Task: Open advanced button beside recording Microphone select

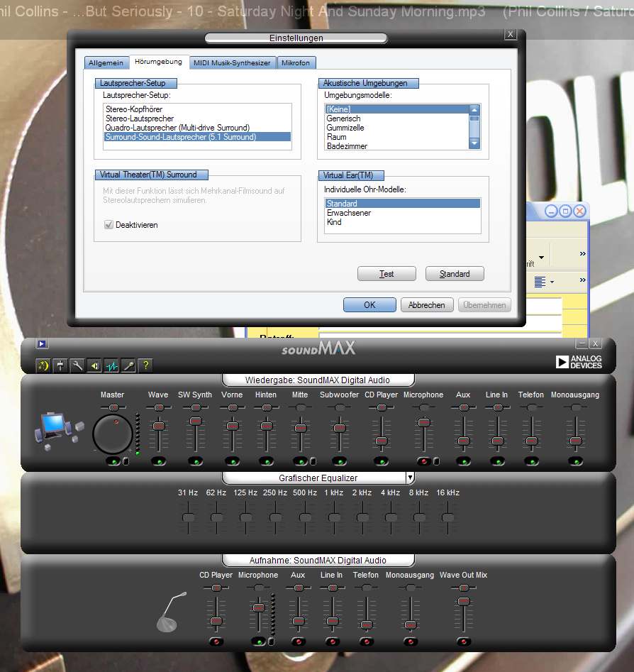Action: [271, 641]
